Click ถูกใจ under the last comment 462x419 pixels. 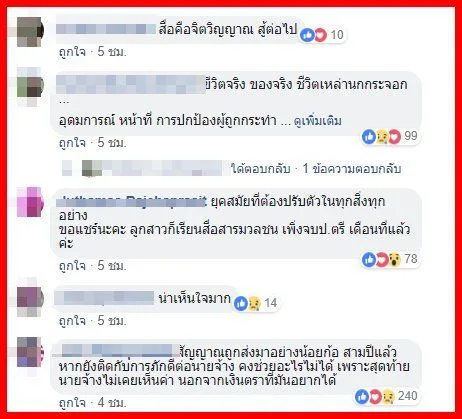72,403
